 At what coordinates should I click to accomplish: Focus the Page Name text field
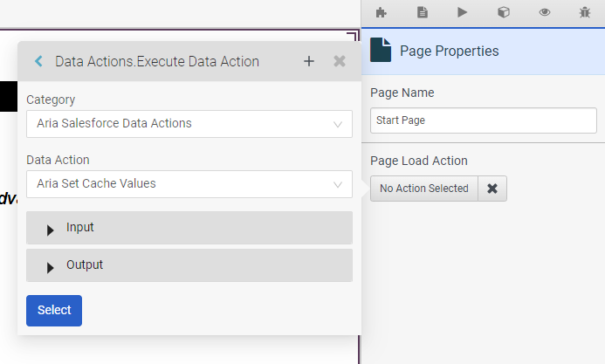coord(484,120)
